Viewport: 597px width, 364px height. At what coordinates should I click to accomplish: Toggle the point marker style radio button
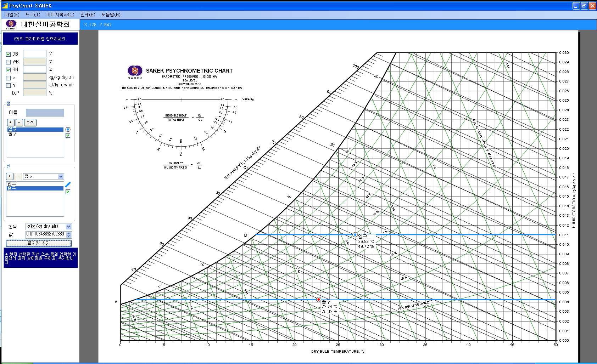pyautogui.click(x=68, y=130)
